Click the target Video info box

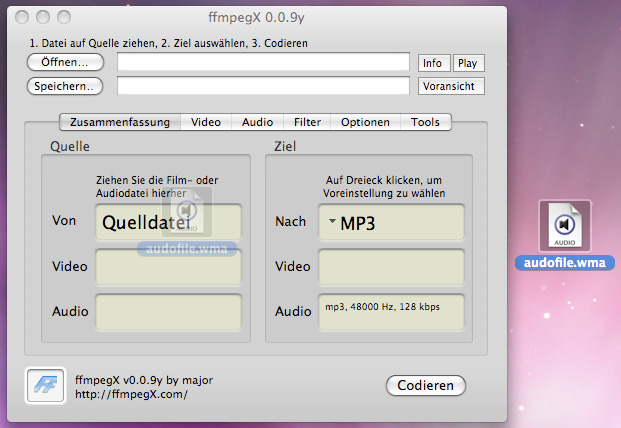point(391,267)
